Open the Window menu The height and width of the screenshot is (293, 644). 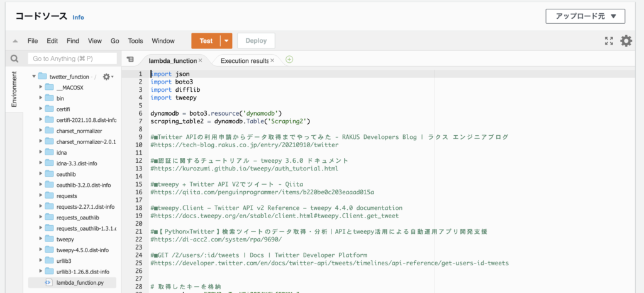point(163,41)
